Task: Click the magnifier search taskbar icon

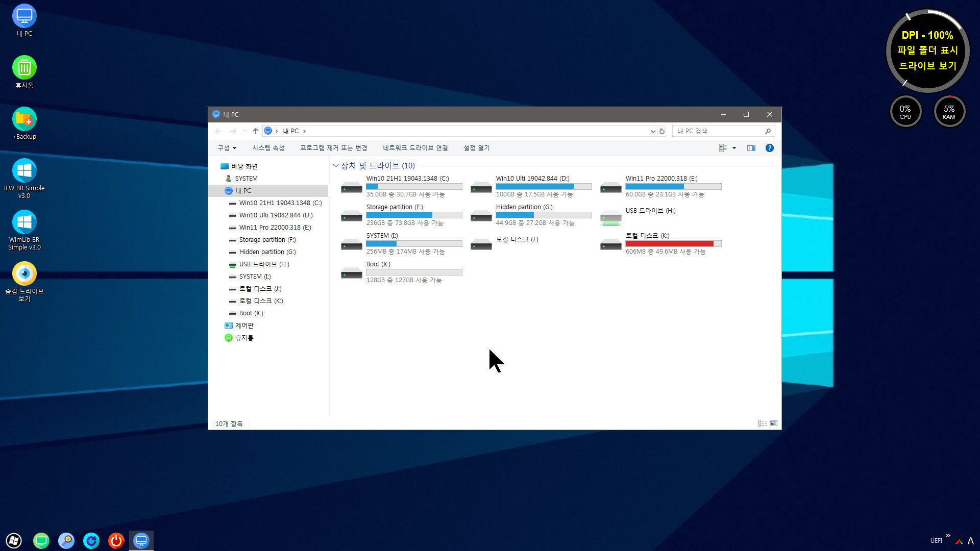Action: [x=66, y=541]
